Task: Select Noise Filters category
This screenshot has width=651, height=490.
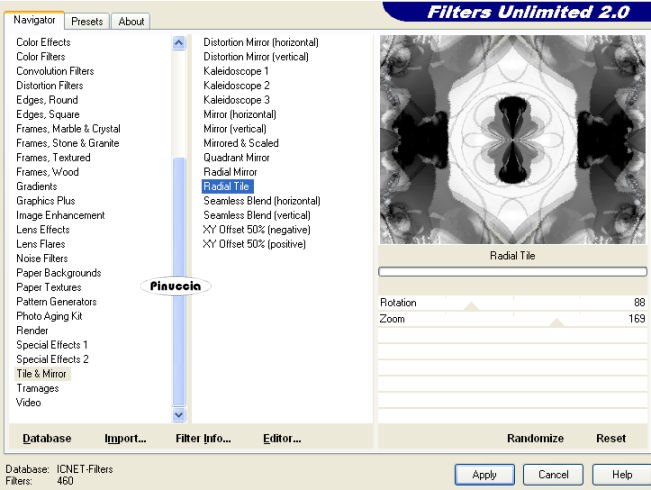Action: pos(42,258)
